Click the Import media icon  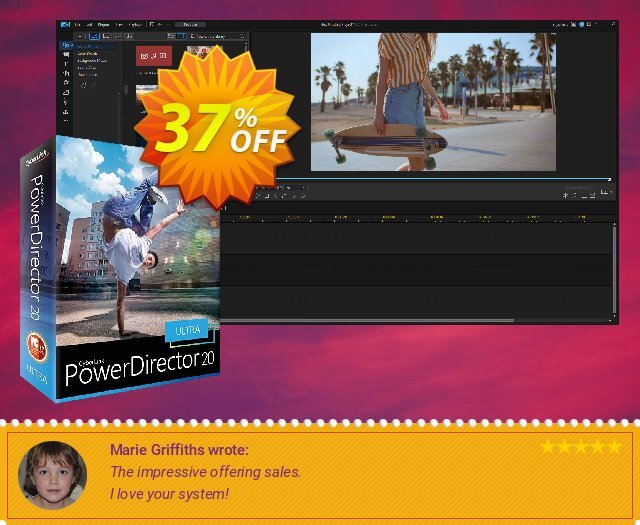pyautogui.click(x=80, y=36)
